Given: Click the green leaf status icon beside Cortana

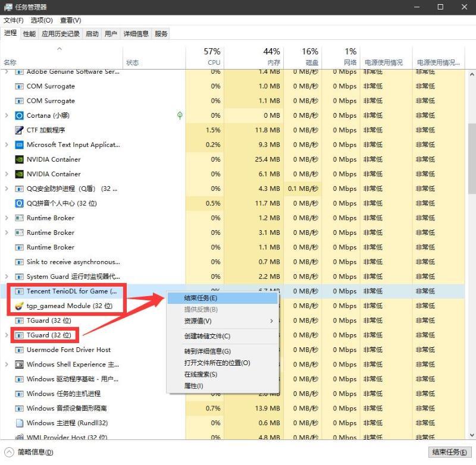Looking at the screenshot, I should point(180,115).
